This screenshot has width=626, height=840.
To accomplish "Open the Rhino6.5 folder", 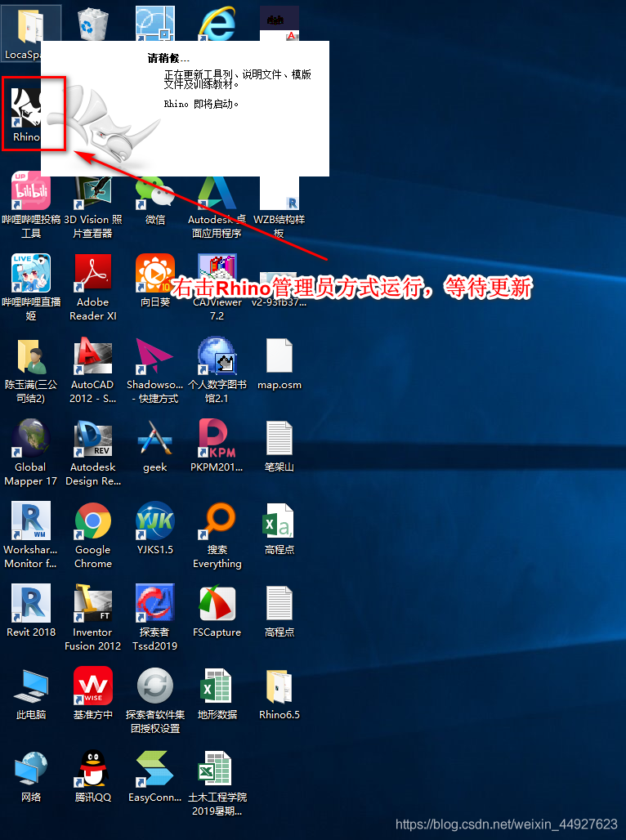I will click(279, 693).
